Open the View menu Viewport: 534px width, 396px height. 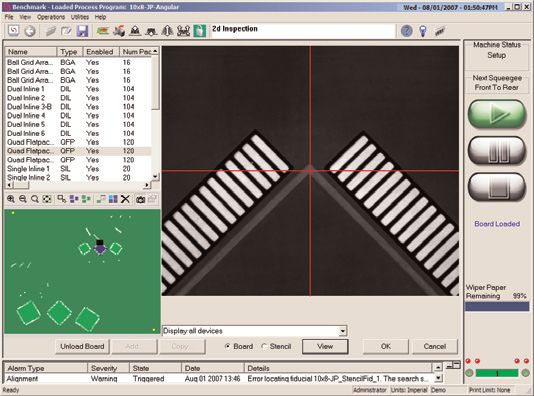point(25,17)
